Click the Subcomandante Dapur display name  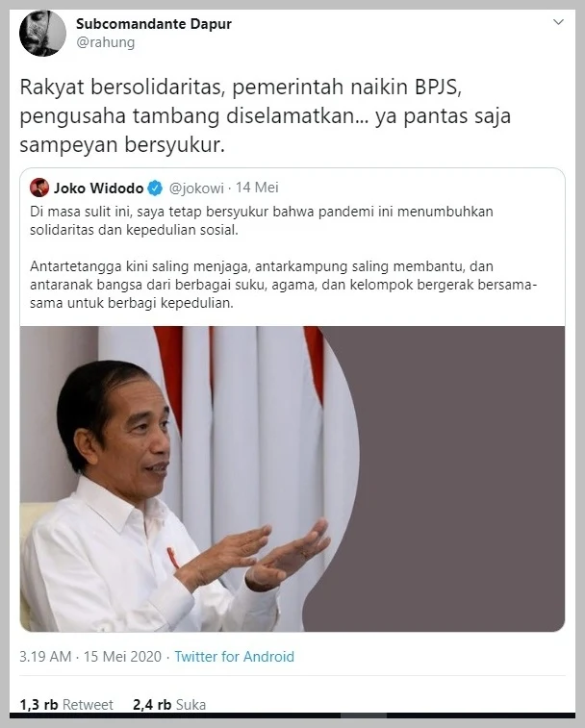(x=153, y=24)
